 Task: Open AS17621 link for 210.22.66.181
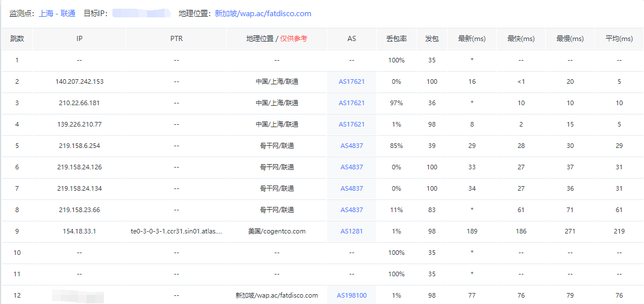click(351, 103)
